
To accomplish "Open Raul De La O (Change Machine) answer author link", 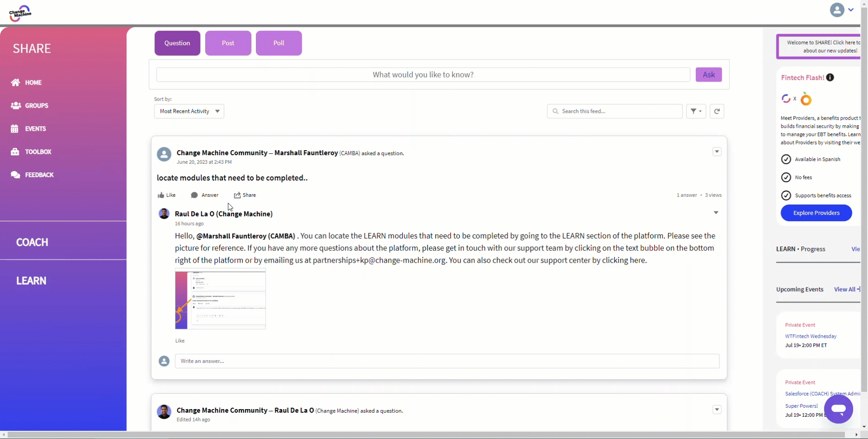I will click(224, 214).
